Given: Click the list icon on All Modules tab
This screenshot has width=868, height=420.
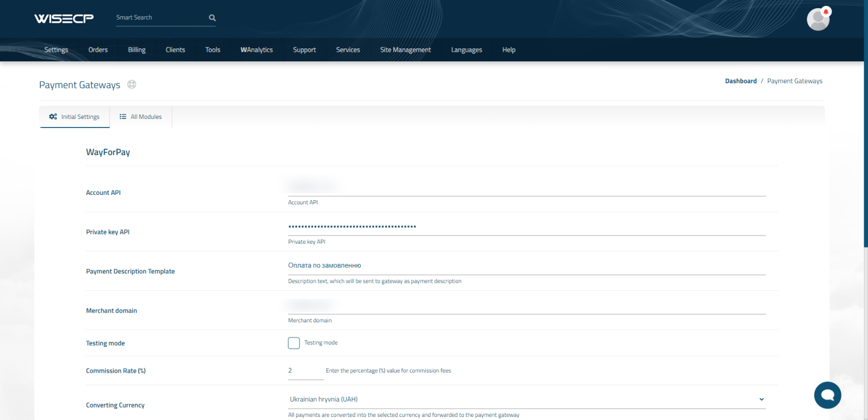Looking at the screenshot, I should point(123,117).
